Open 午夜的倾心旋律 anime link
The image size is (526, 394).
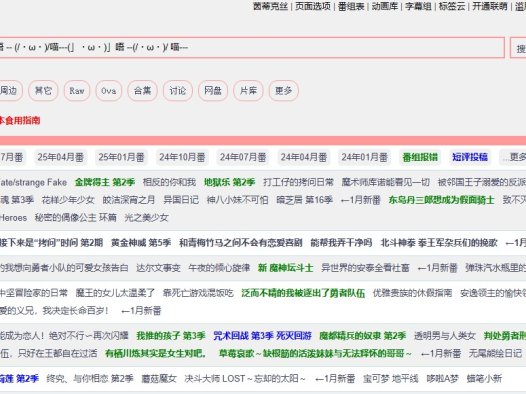[219, 268]
